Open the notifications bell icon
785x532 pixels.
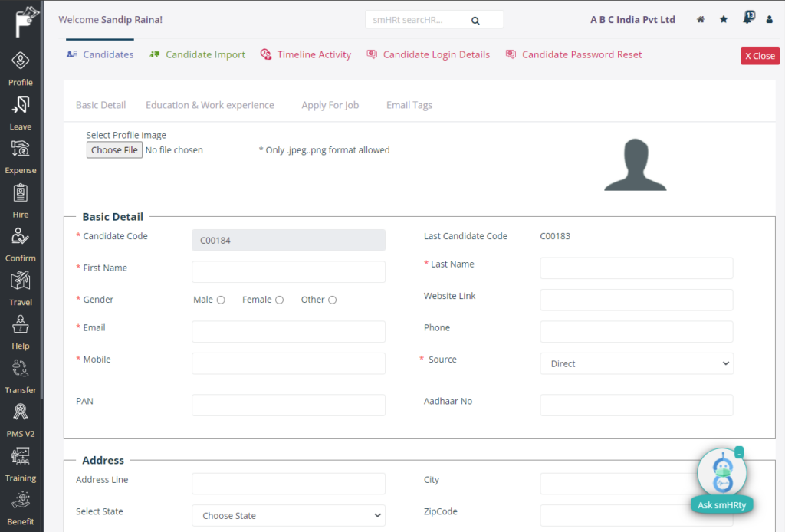tap(747, 20)
